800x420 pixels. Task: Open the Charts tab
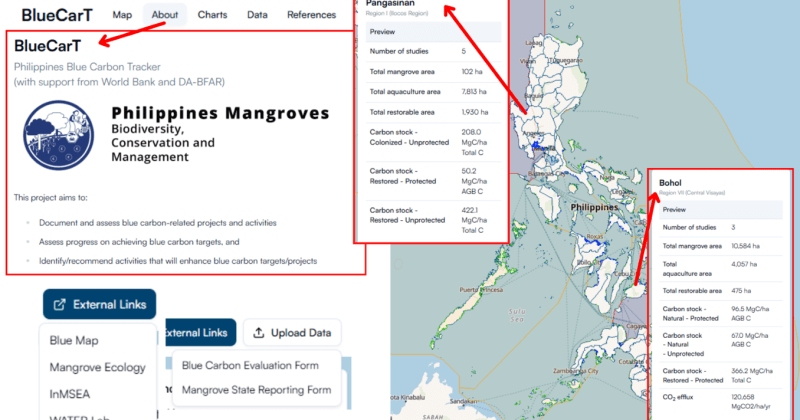212,15
